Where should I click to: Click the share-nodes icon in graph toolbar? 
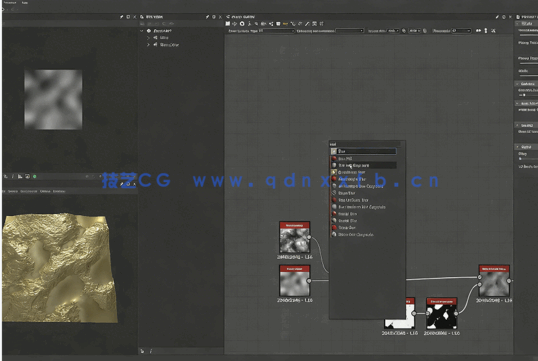pos(271,24)
